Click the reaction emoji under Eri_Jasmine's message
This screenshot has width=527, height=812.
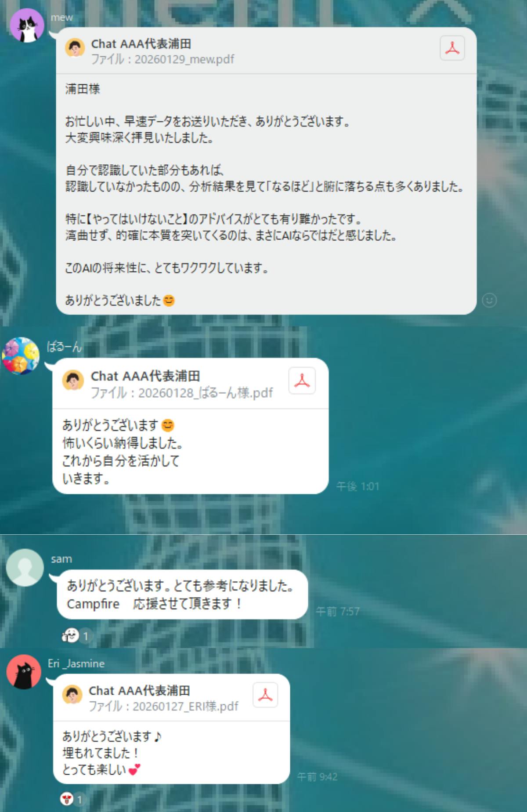pyautogui.click(x=66, y=799)
